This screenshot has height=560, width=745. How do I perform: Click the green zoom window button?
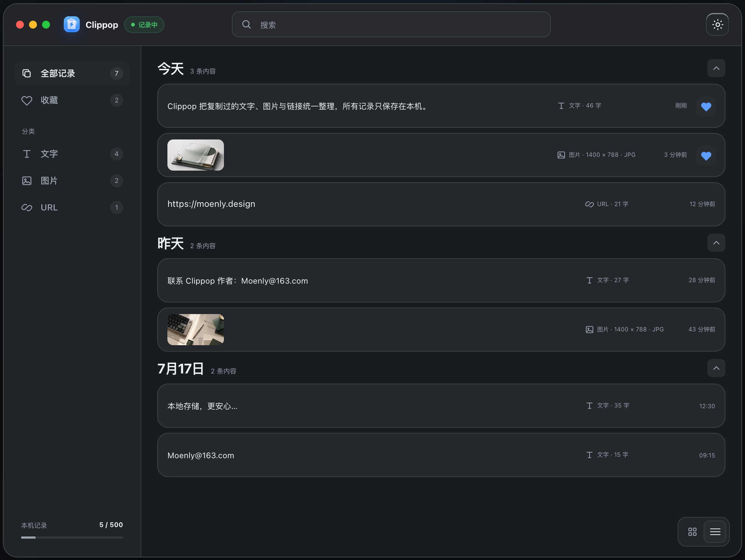[46, 25]
